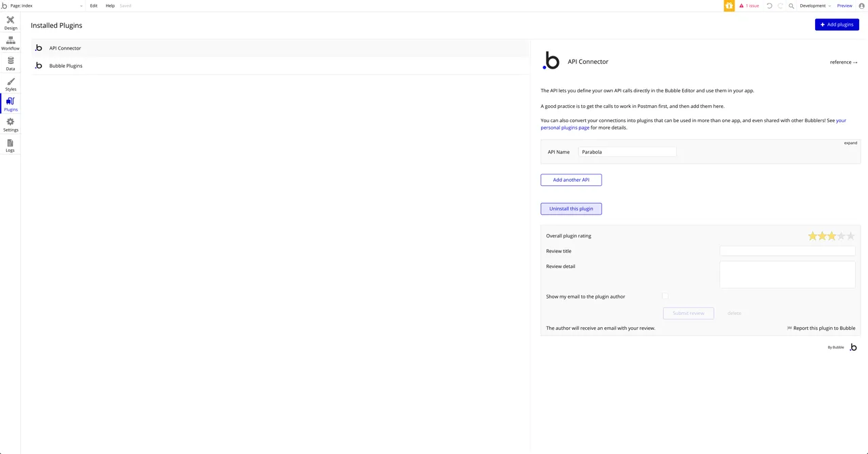Open the Styles section
This screenshot has width=868, height=454.
point(10,84)
